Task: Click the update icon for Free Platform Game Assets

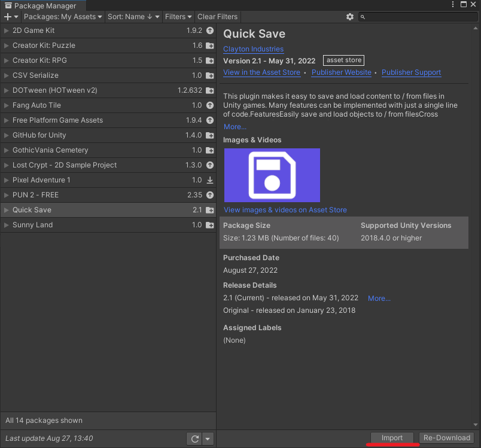Action: 210,120
